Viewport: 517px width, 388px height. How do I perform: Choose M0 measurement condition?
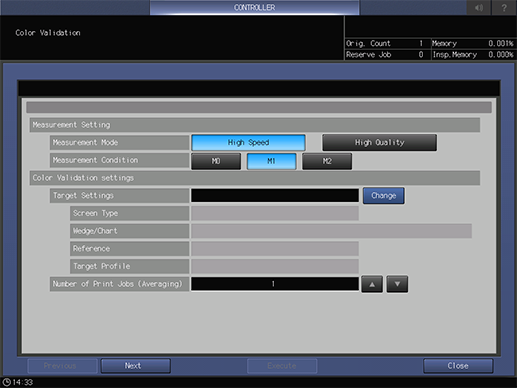(x=216, y=161)
